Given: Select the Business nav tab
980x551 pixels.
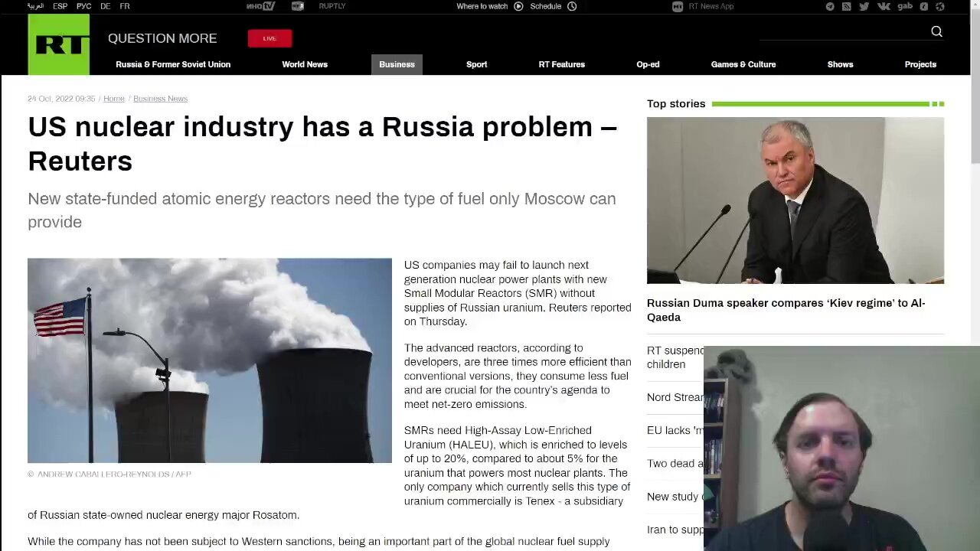Looking at the screenshot, I should (397, 64).
